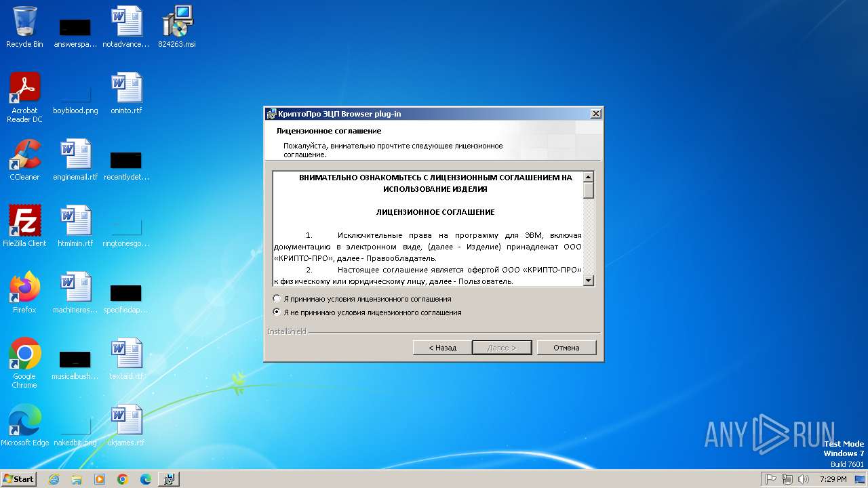The height and width of the screenshot is (488, 868).
Task: Cancel installation with the Отмена button
Action: 566,348
